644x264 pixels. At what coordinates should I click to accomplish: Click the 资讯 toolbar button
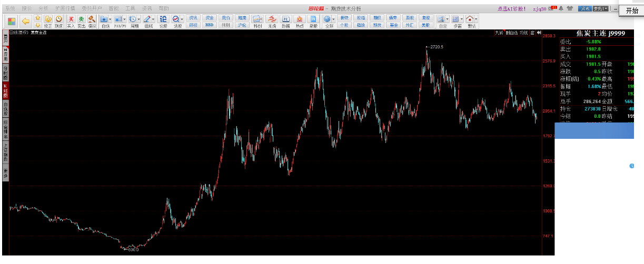coord(193,18)
